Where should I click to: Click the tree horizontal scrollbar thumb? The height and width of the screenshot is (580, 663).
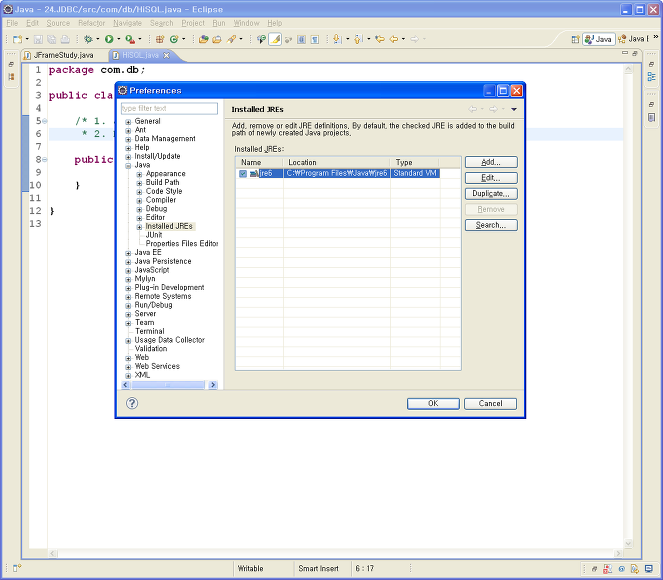point(168,385)
